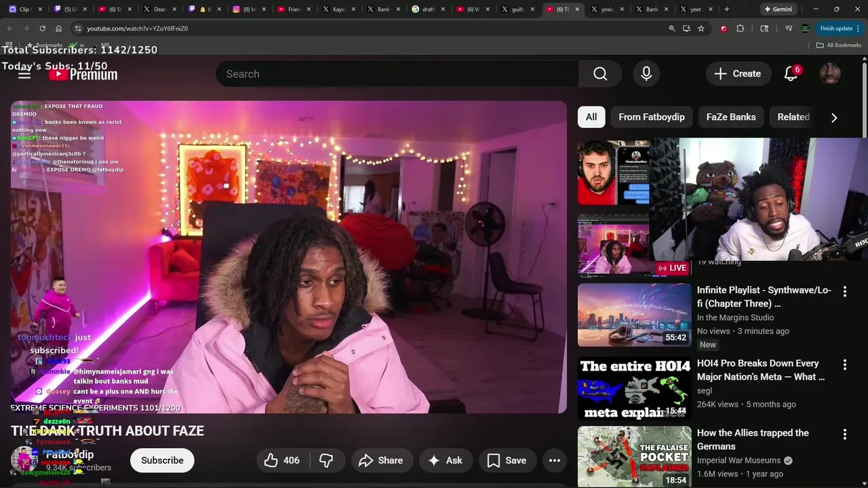Click Finish update
This screenshot has width=868, height=488.
click(840, 28)
